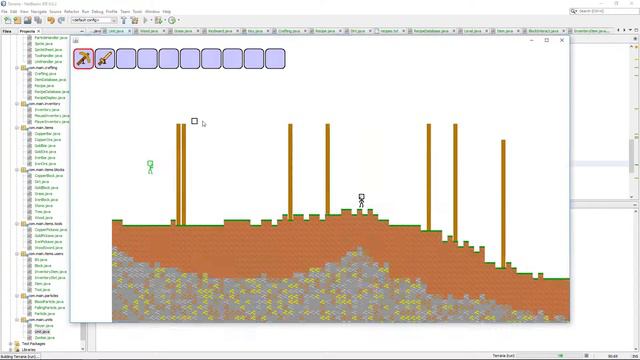Focus the Search field at top right
The height and width of the screenshot is (360, 640).
(x=606, y=11)
